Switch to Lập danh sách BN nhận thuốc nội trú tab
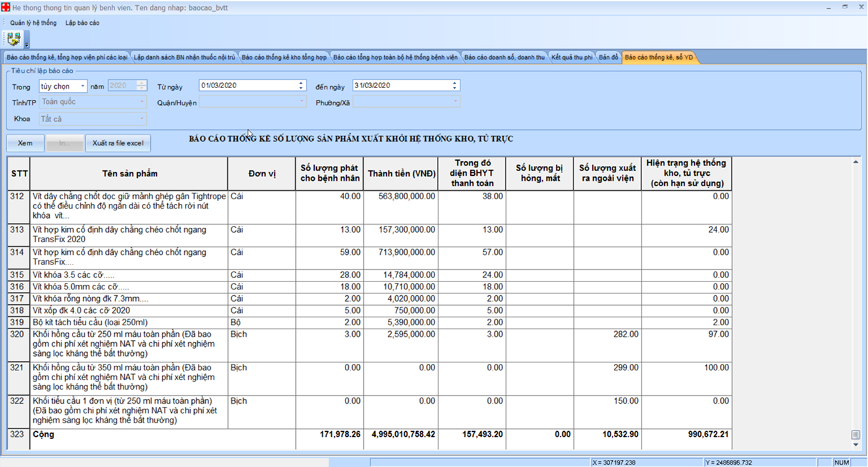Screen dimensions: 868x467 [x=184, y=57]
